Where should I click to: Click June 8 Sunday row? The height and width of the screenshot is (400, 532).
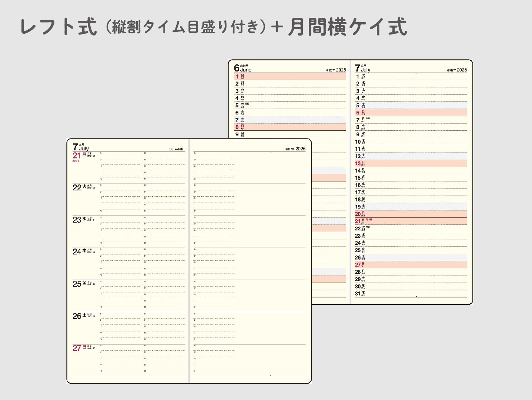[290, 127]
